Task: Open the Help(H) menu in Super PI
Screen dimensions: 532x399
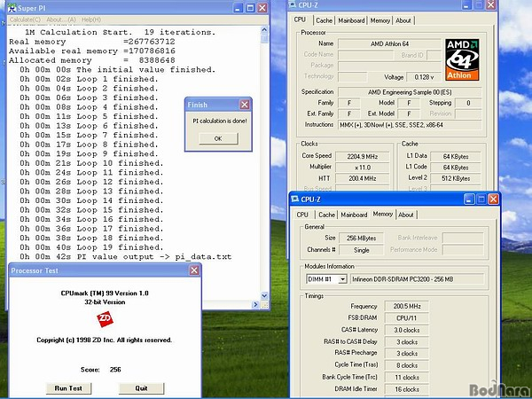Action: click(91, 20)
